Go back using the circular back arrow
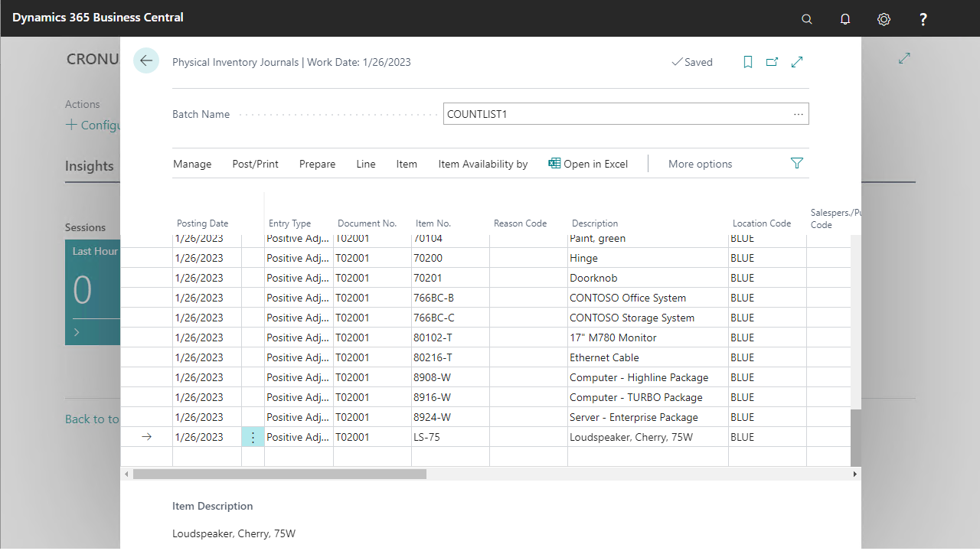 point(146,61)
